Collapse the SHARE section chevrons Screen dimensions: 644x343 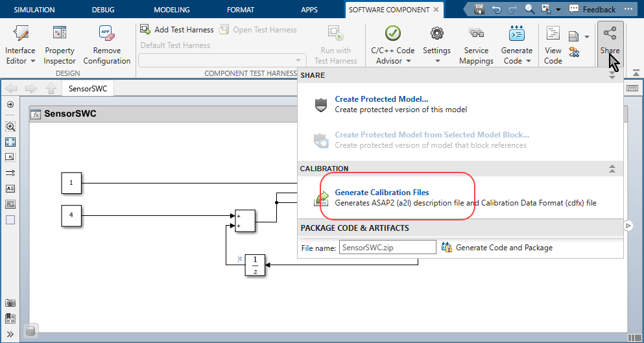click(612, 75)
